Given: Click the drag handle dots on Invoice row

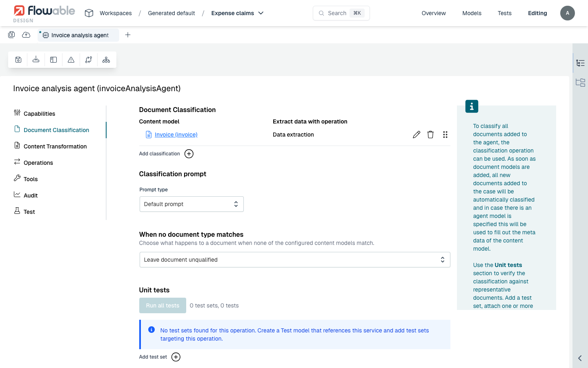Looking at the screenshot, I should pyautogui.click(x=445, y=135).
